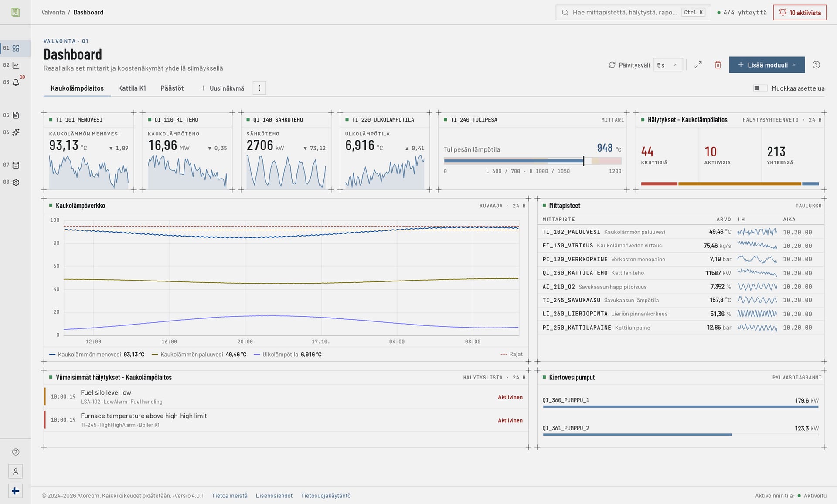Switch to the Kattila K1 tab
The width and height of the screenshot is (837, 504).
(132, 88)
